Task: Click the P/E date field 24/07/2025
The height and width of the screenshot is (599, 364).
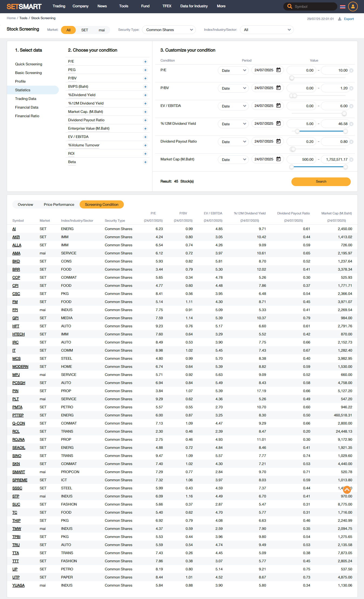Action: tap(267, 70)
